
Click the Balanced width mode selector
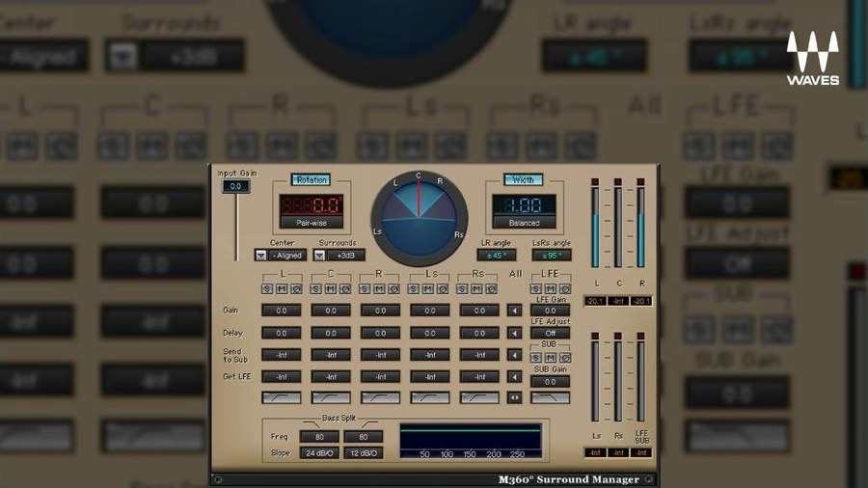tap(525, 223)
